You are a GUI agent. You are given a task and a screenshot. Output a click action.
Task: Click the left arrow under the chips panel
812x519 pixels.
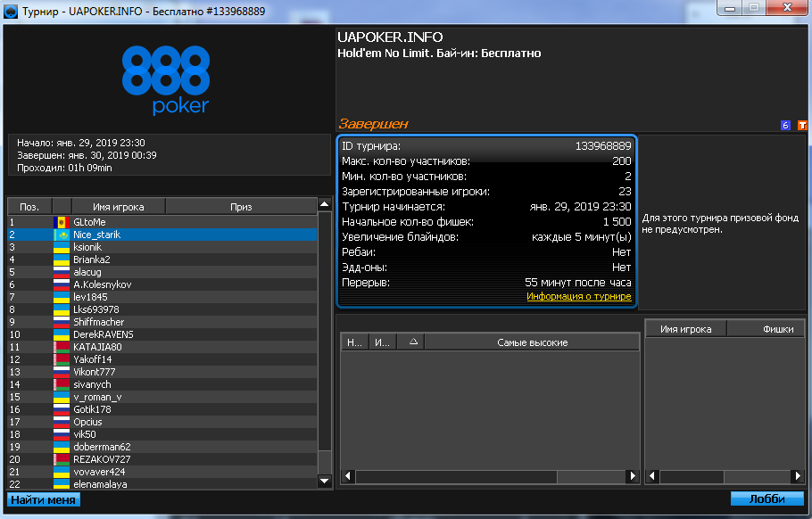click(x=652, y=476)
